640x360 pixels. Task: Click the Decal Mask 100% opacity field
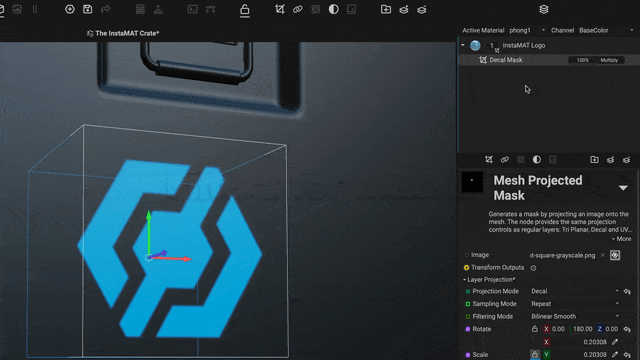tap(582, 60)
